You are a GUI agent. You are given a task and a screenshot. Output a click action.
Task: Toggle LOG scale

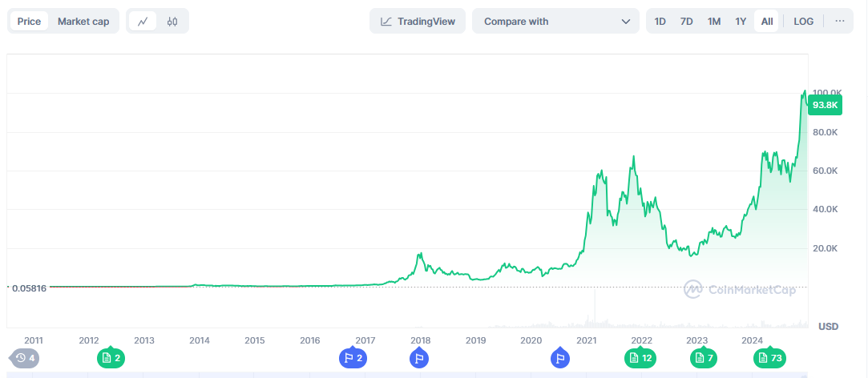click(804, 22)
